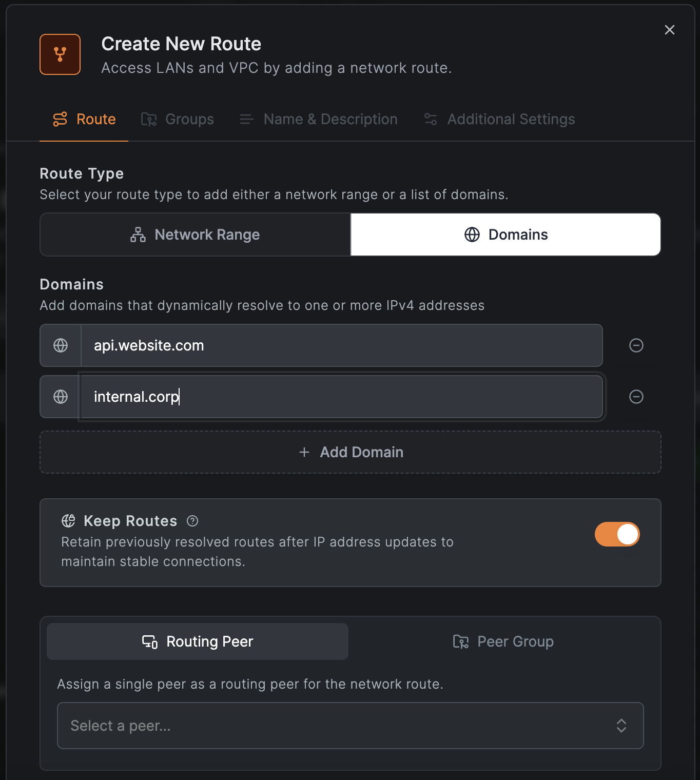700x780 pixels.
Task: Focus the api.website.com domain input field
Action: click(x=341, y=345)
